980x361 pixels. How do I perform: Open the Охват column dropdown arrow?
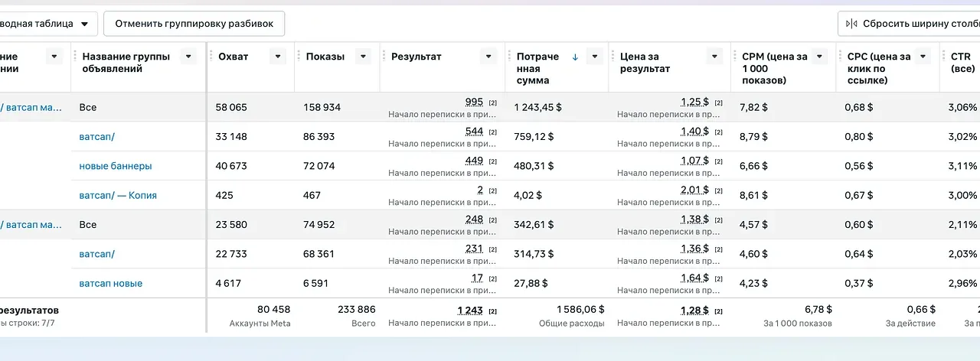pyautogui.click(x=278, y=57)
